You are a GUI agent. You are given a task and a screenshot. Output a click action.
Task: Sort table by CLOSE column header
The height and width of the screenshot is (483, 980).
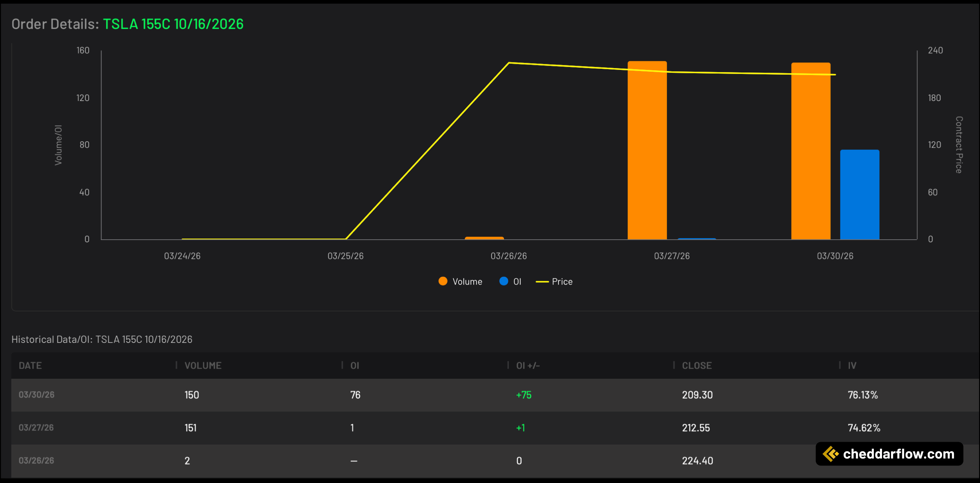pyautogui.click(x=697, y=365)
